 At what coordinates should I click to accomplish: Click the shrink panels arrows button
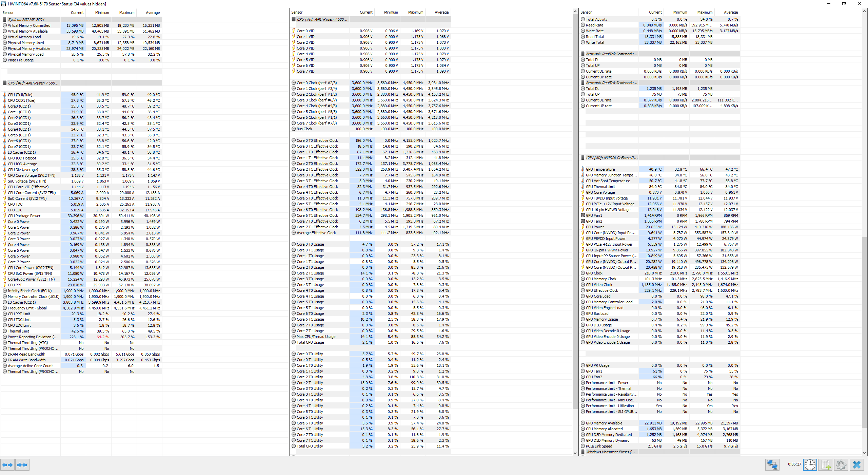point(22,465)
